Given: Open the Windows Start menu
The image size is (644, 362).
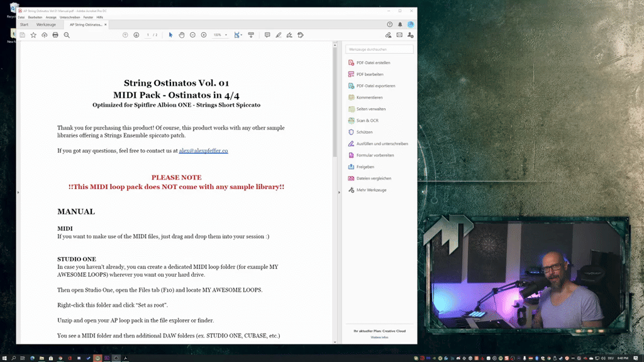Looking at the screenshot, I should click(4, 358).
